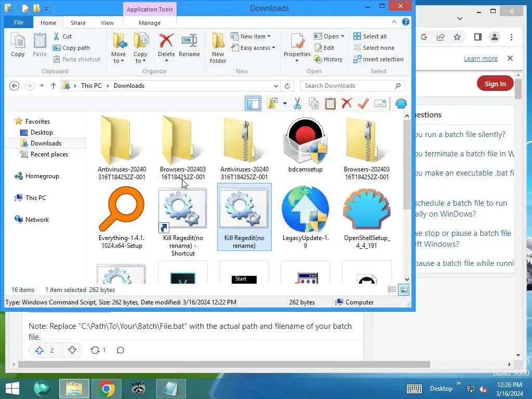
Task: Select Desktop under Favorites
Action: [x=42, y=132]
